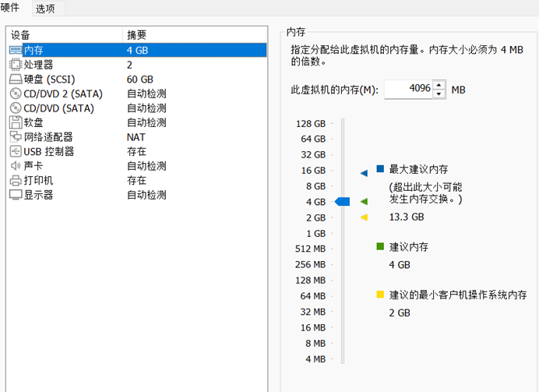539x392 pixels.
Task: Select the USB 控制器 device row
Action: pyautogui.click(x=138, y=151)
